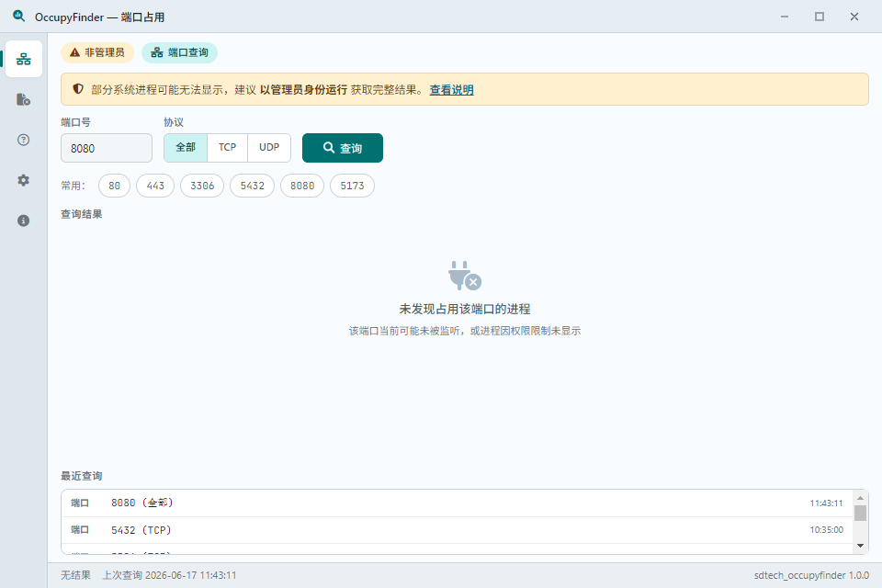The image size is (882, 588).
Task: Close the OccupyFinder window
Action: point(854,17)
